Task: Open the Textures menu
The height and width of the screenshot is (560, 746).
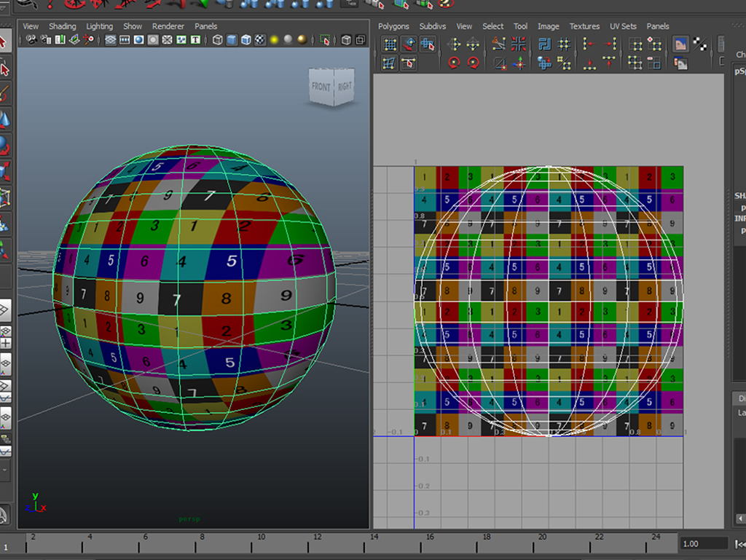Action: click(584, 26)
